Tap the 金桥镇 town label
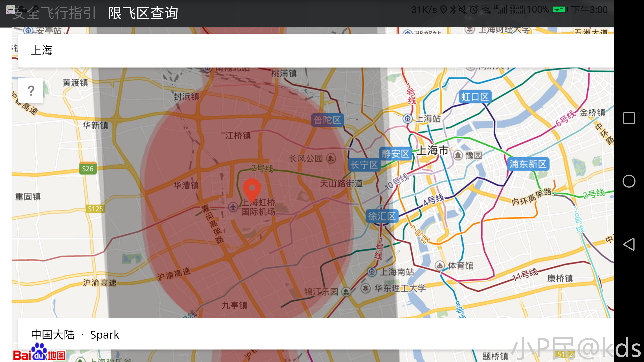Viewport: 644px width, 362px height. point(593,113)
